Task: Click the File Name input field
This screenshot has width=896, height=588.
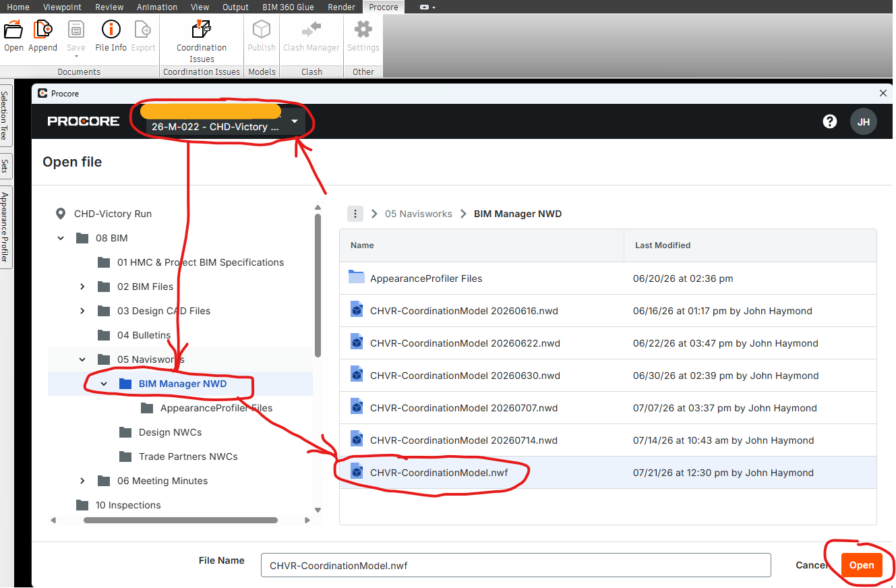Action: [516, 565]
